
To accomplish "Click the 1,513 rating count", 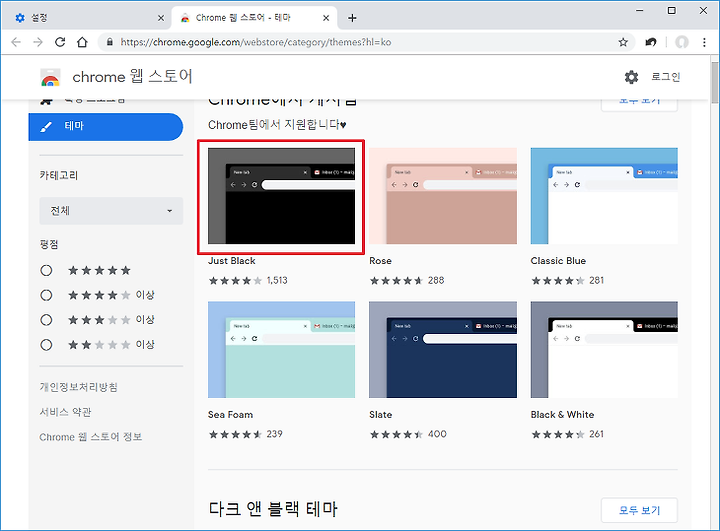I will [x=277, y=281].
